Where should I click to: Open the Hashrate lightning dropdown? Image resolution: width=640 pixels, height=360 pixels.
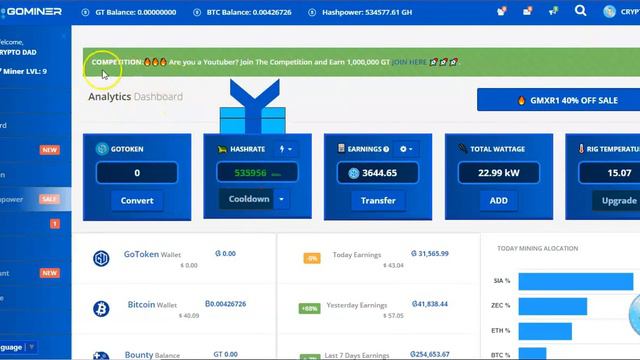point(286,149)
